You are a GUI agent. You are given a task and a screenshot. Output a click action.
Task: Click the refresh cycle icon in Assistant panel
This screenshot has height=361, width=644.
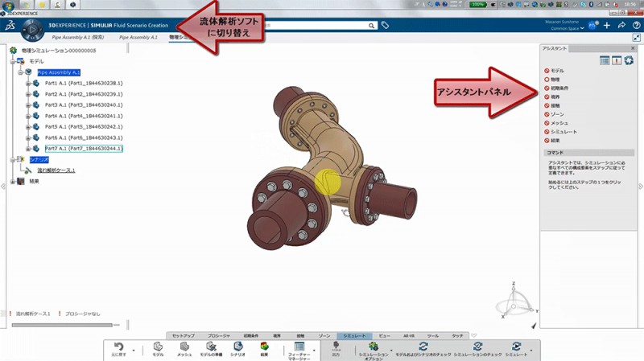point(629,61)
